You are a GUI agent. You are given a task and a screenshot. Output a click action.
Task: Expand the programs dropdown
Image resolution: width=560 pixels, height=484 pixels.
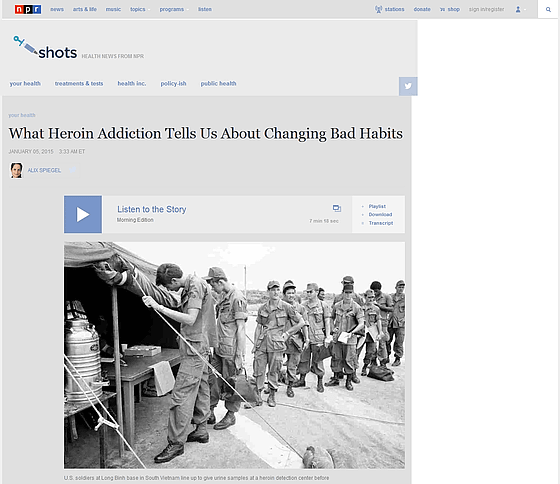174,9
